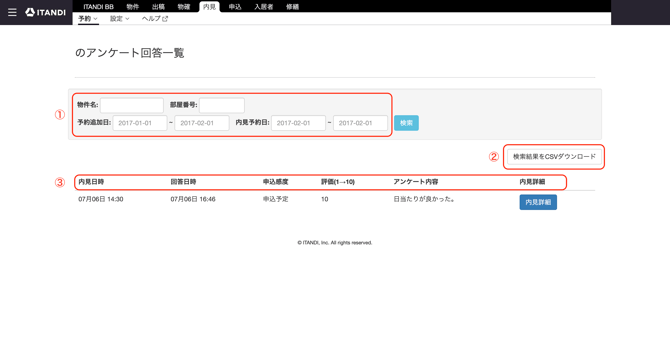Click the 内見詳細 column header
The width and height of the screenshot is (670, 363).
pyautogui.click(x=532, y=182)
